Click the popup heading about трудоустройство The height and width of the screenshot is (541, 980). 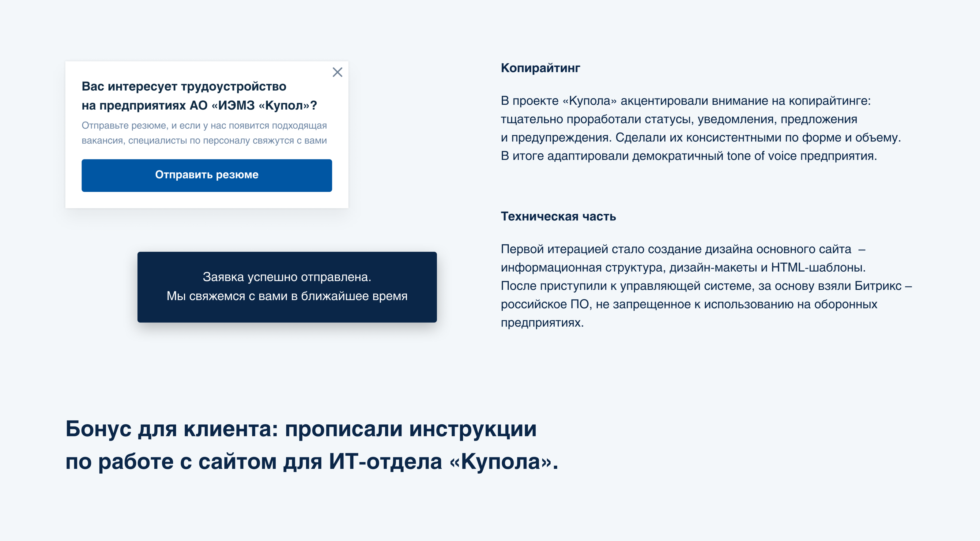click(184, 86)
